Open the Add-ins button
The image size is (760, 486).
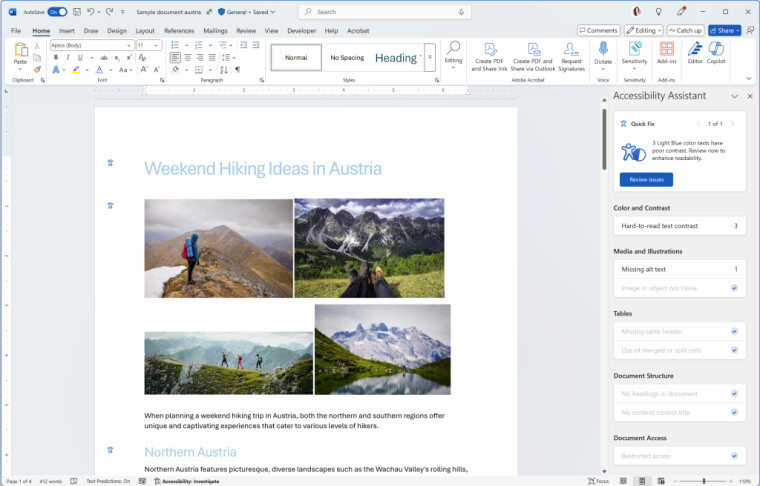[666, 53]
